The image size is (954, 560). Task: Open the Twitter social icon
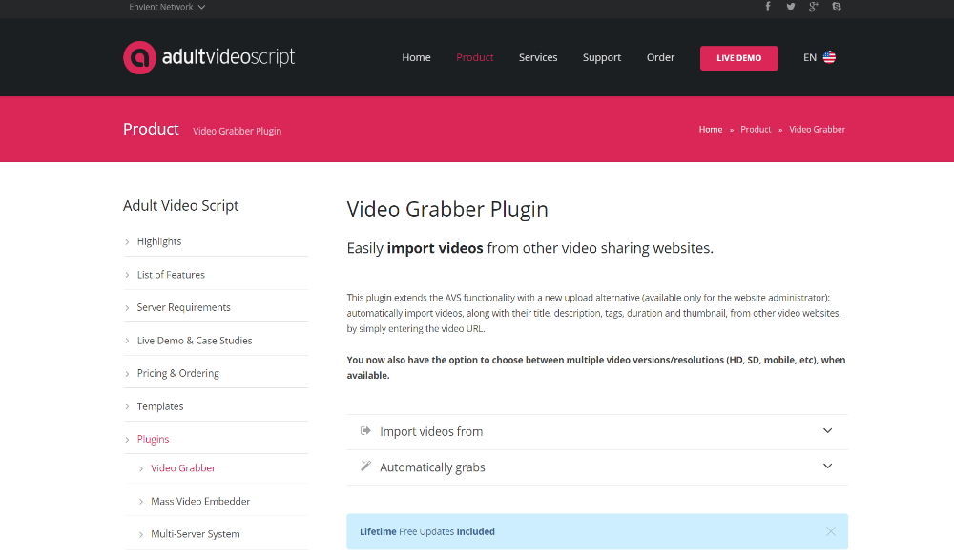pyautogui.click(x=790, y=7)
